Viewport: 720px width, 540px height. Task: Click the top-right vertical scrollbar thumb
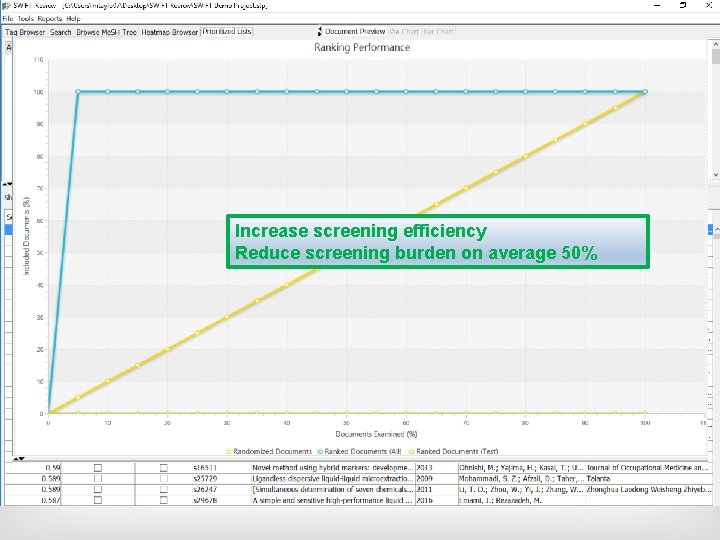pyautogui.click(x=715, y=57)
